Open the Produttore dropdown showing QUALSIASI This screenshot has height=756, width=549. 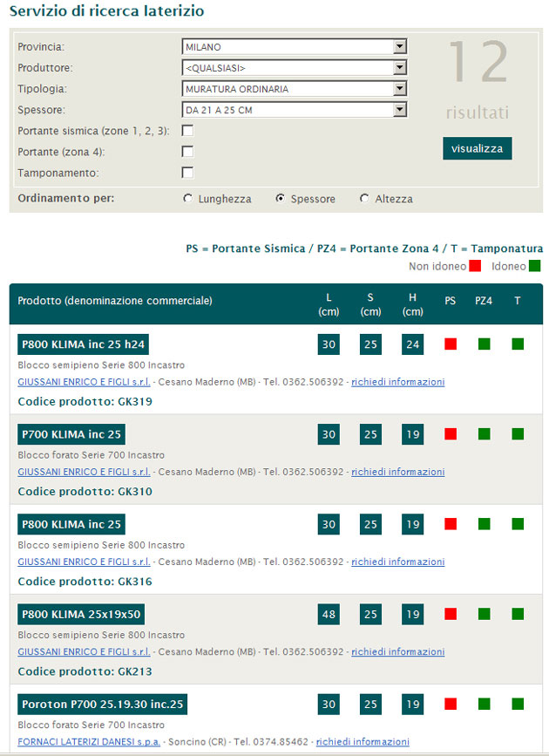coord(295,68)
